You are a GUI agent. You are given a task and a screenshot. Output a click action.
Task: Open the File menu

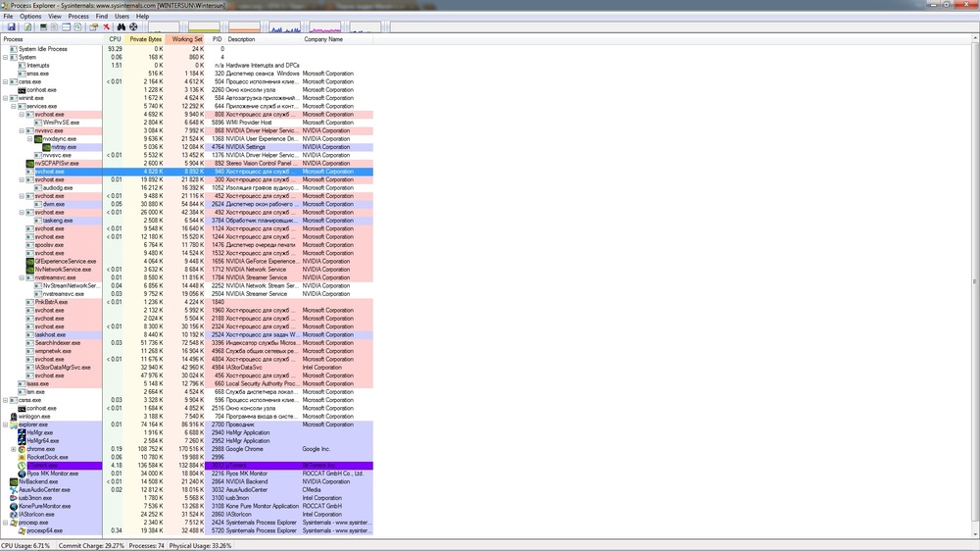[x=8, y=17]
